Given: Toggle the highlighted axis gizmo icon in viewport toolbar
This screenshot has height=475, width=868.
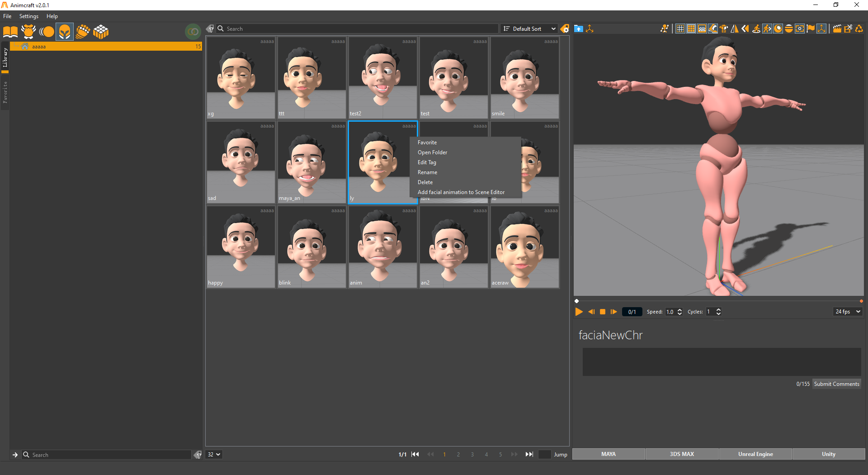Looking at the screenshot, I should (x=821, y=28).
